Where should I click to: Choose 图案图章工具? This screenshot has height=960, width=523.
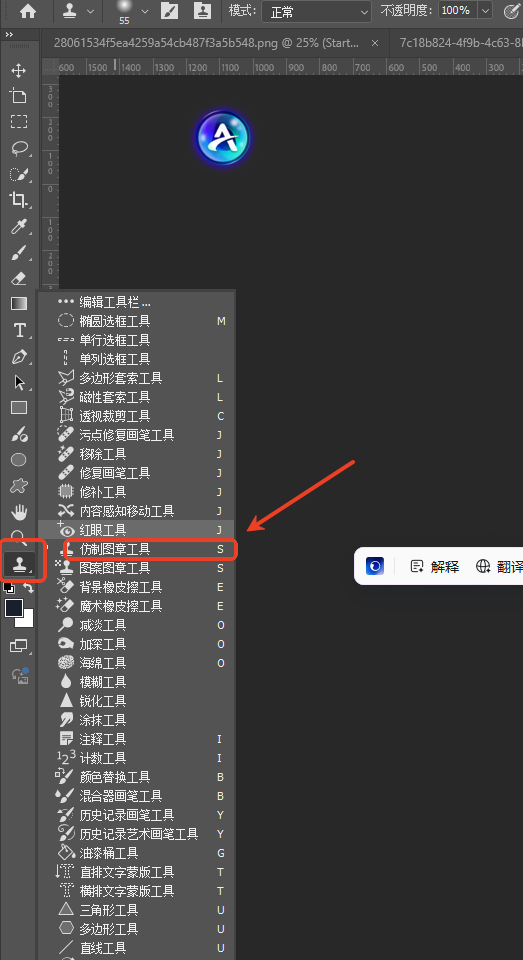[x=137, y=568]
